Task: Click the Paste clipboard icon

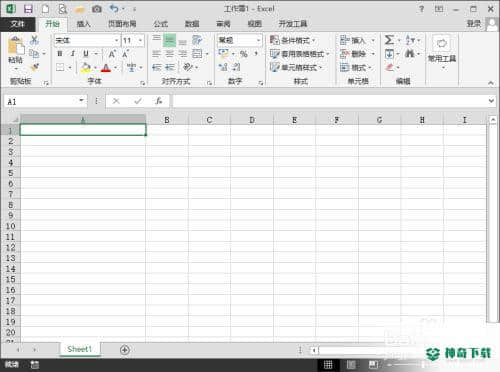Action: click(16, 46)
